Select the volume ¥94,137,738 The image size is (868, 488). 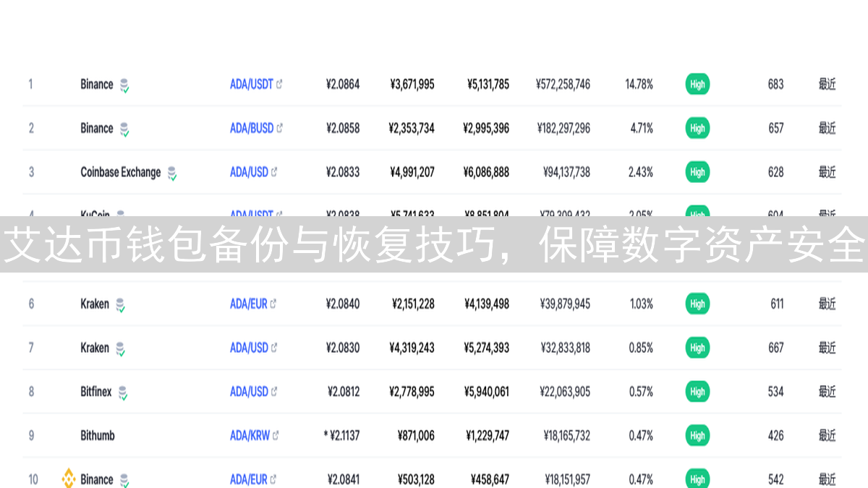tap(566, 172)
